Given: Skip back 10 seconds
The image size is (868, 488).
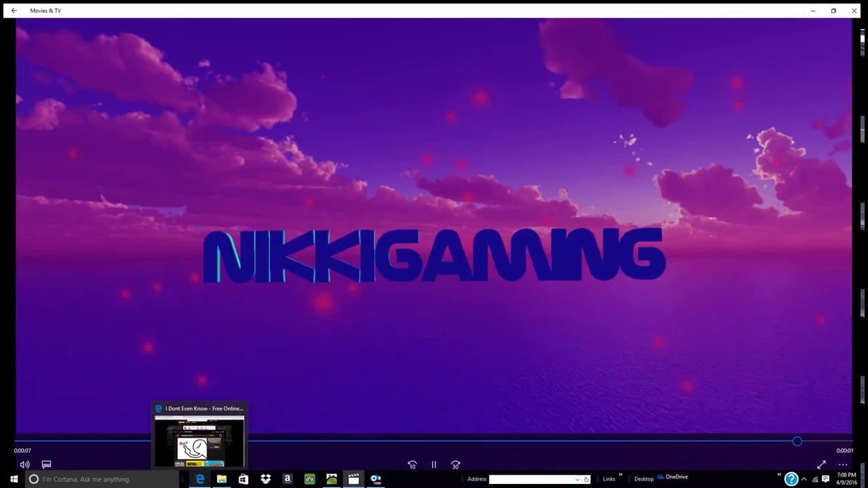Looking at the screenshot, I should coord(412,465).
